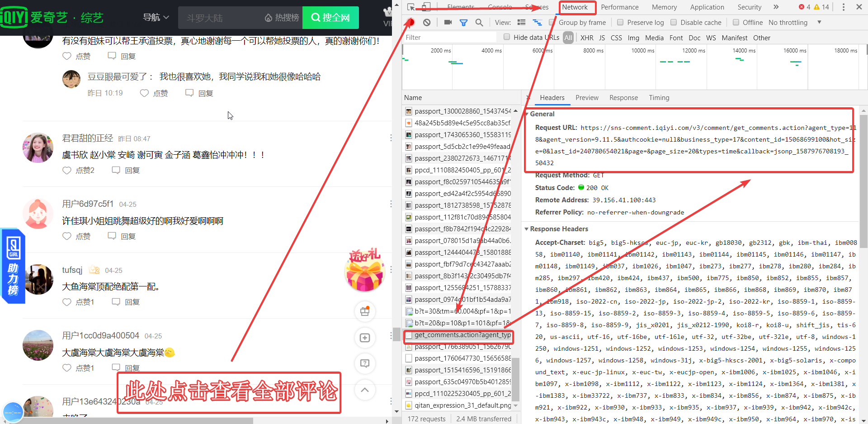This screenshot has width=868, height=424.
Task: Collapse the Response Headers section
Action: [x=528, y=229]
